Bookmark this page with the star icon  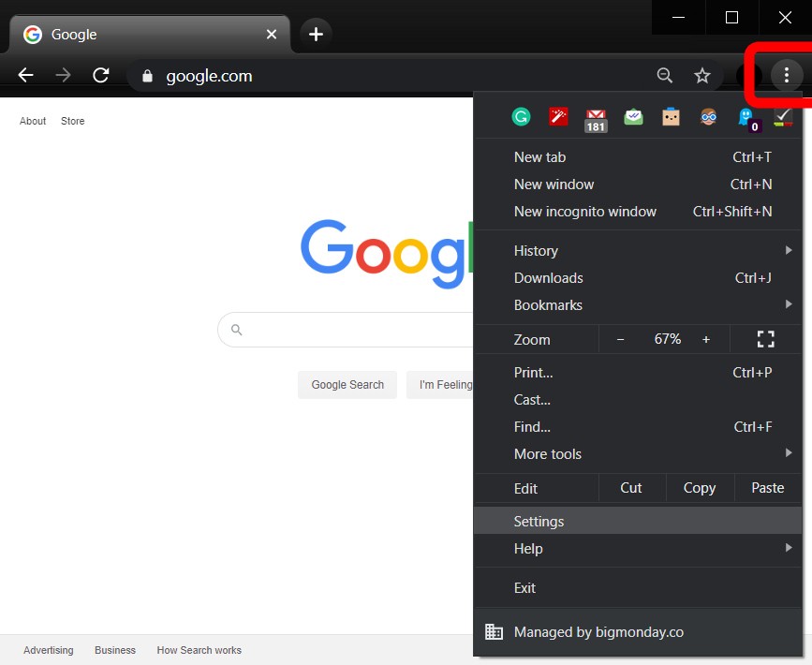tap(702, 76)
